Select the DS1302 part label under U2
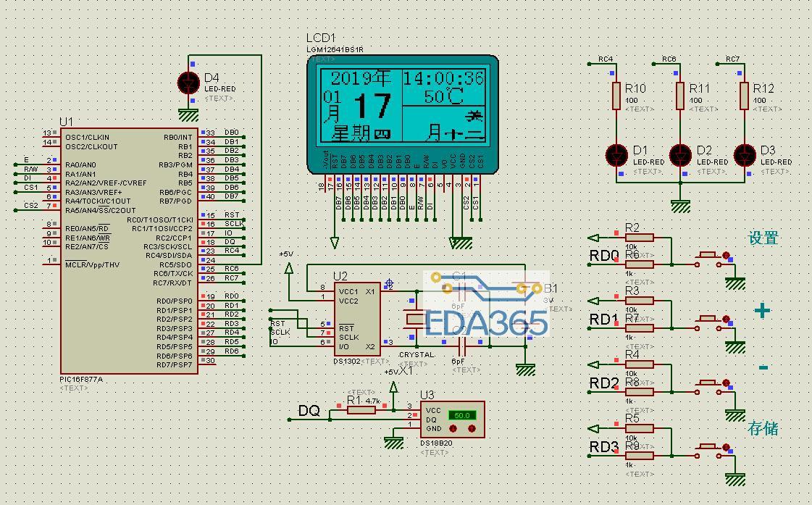 tap(347, 361)
